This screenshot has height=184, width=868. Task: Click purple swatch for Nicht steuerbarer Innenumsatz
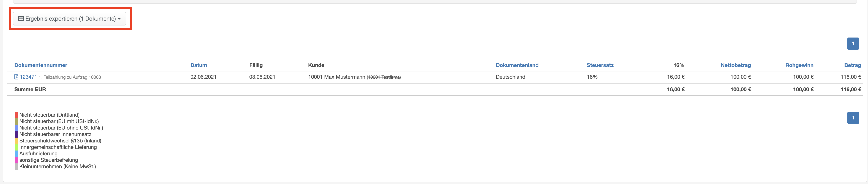coord(17,134)
